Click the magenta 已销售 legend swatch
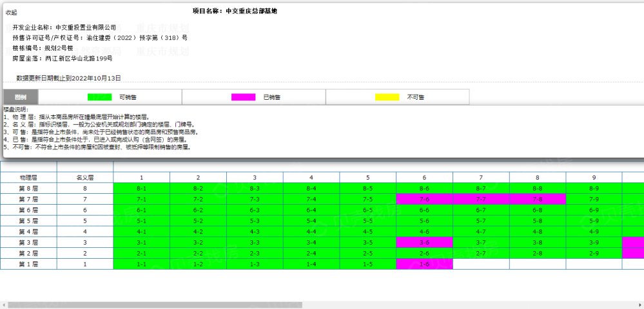This screenshot has height=309, width=644. pos(244,97)
